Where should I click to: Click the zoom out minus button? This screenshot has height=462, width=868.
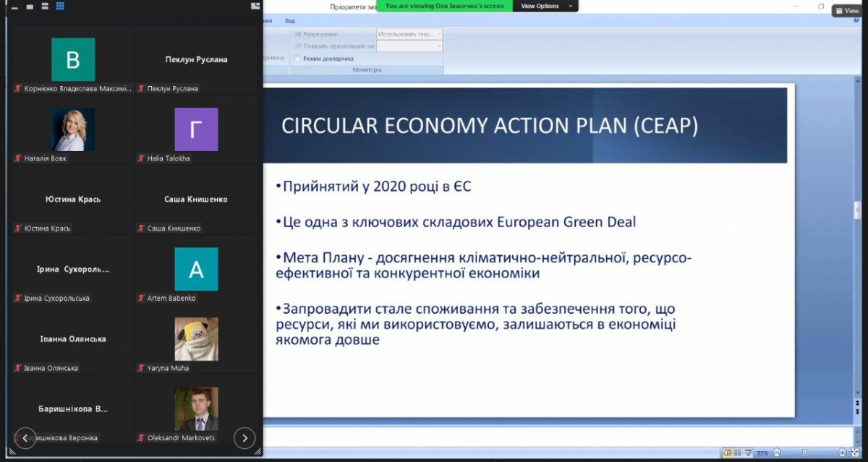coord(776,453)
